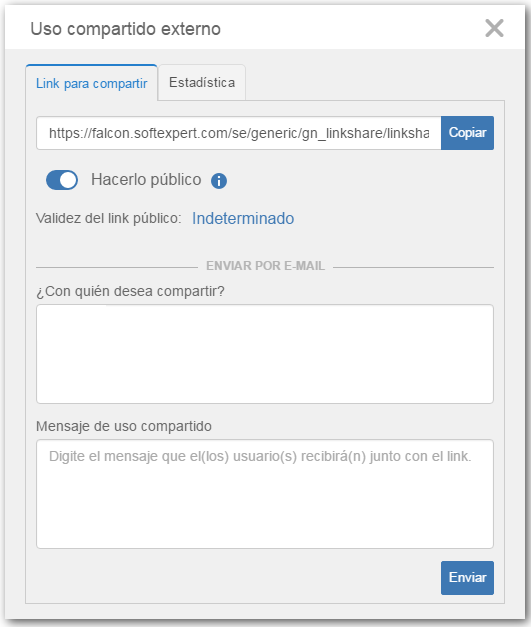Send the email with Enviar button

pyautogui.click(x=467, y=578)
